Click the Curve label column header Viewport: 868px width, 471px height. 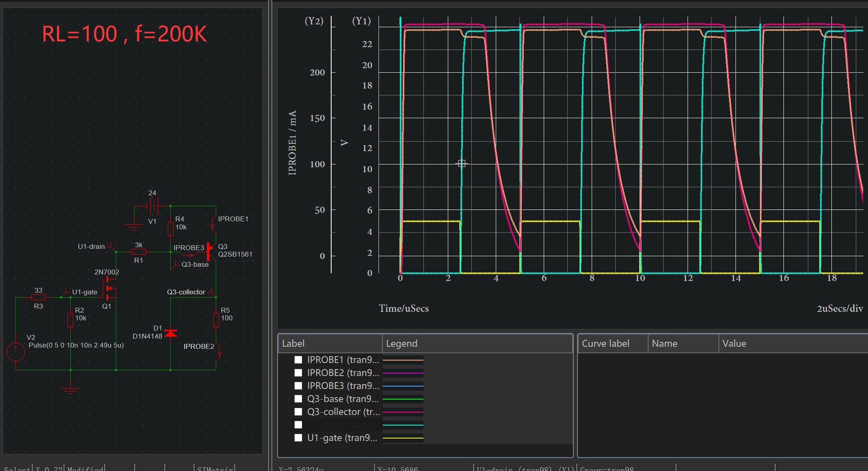613,344
